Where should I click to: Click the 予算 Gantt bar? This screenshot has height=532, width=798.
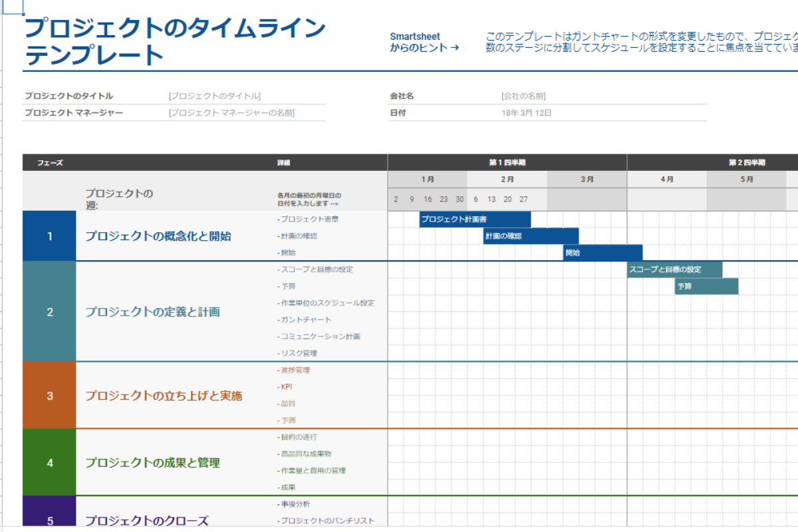[x=706, y=287]
